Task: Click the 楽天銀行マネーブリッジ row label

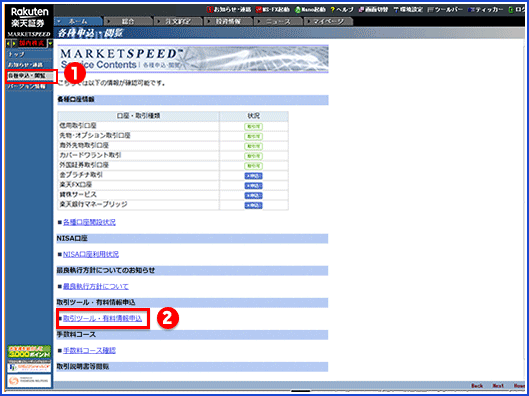Action: (x=93, y=204)
